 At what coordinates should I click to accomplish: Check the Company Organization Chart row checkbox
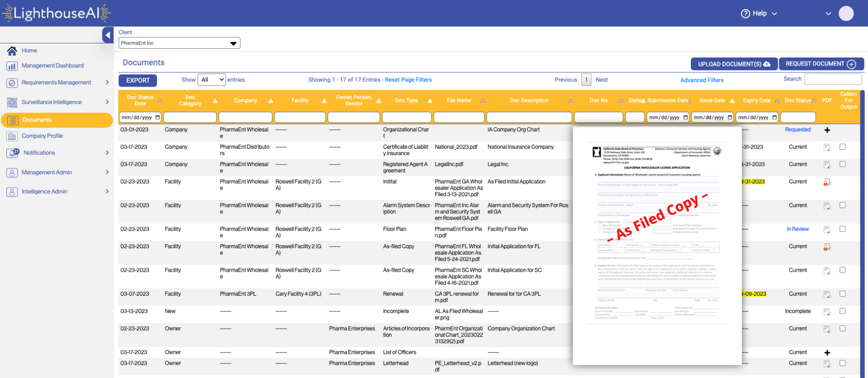point(843,328)
